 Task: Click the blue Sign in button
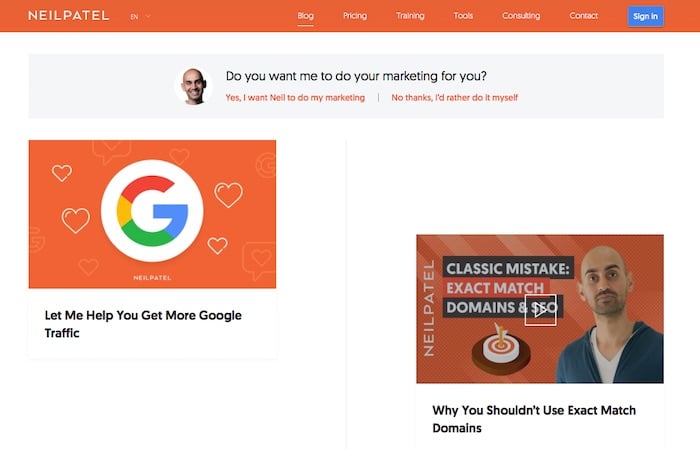click(x=645, y=17)
